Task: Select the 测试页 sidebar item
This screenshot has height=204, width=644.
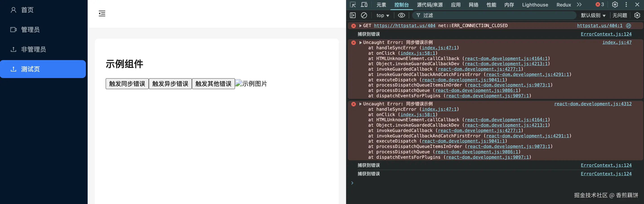Action: pos(43,69)
